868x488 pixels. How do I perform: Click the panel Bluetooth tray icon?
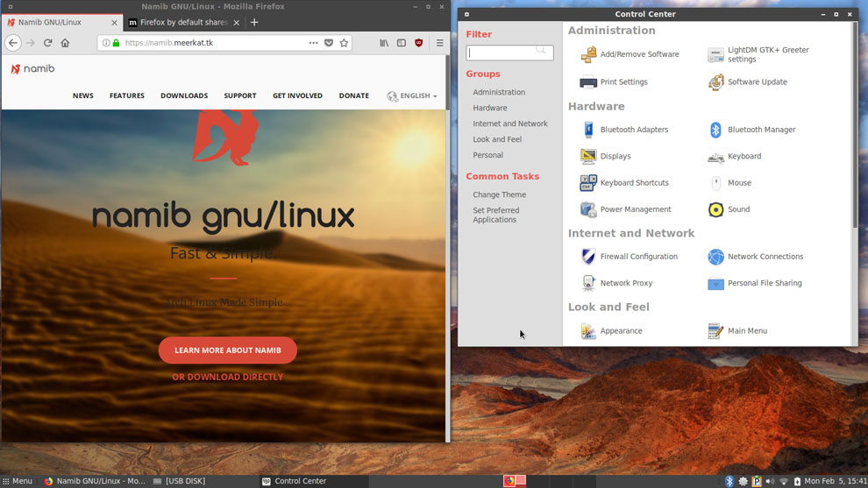tap(729, 481)
